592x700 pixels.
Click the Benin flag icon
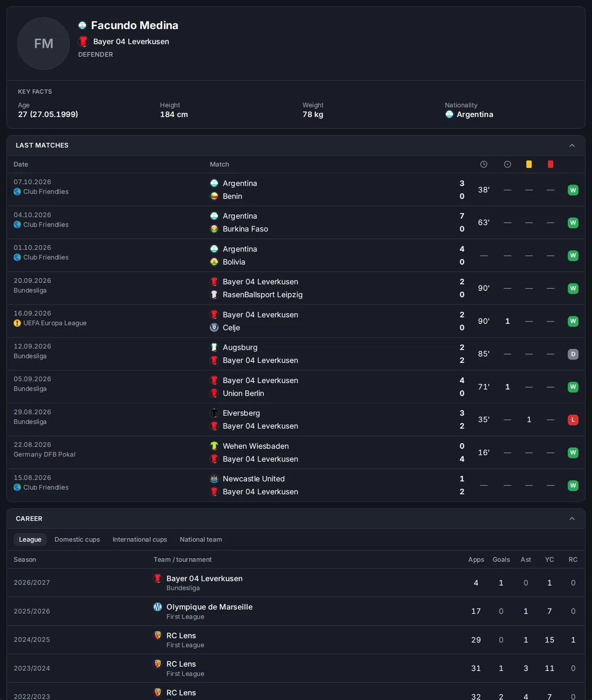click(x=214, y=196)
